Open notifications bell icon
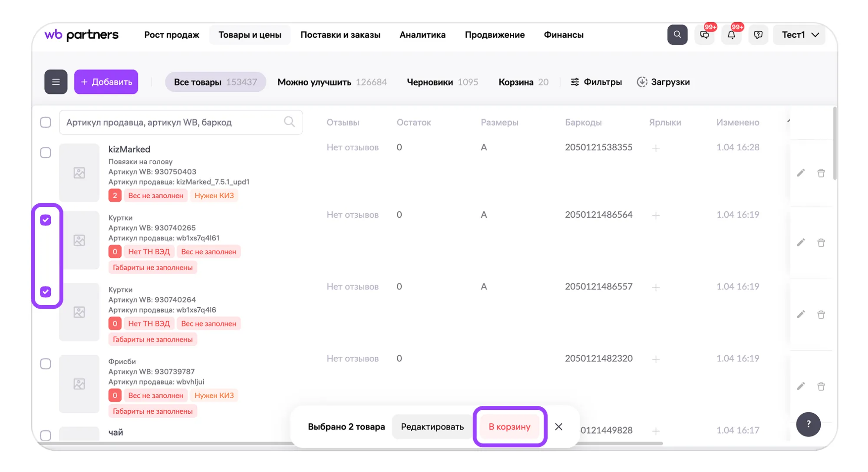868x472 pixels. pyautogui.click(x=731, y=35)
